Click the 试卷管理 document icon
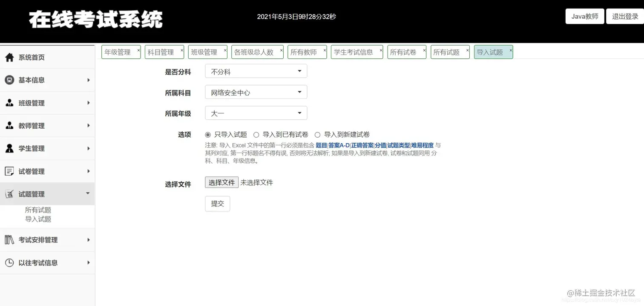Screen dimensions: 644x306 [9, 171]
